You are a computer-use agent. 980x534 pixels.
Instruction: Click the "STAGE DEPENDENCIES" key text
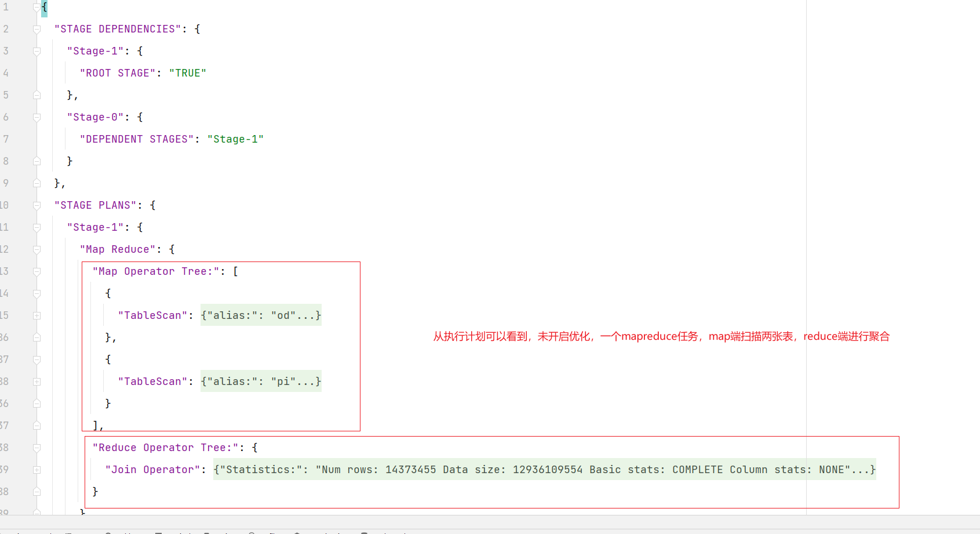pos(118,29)
